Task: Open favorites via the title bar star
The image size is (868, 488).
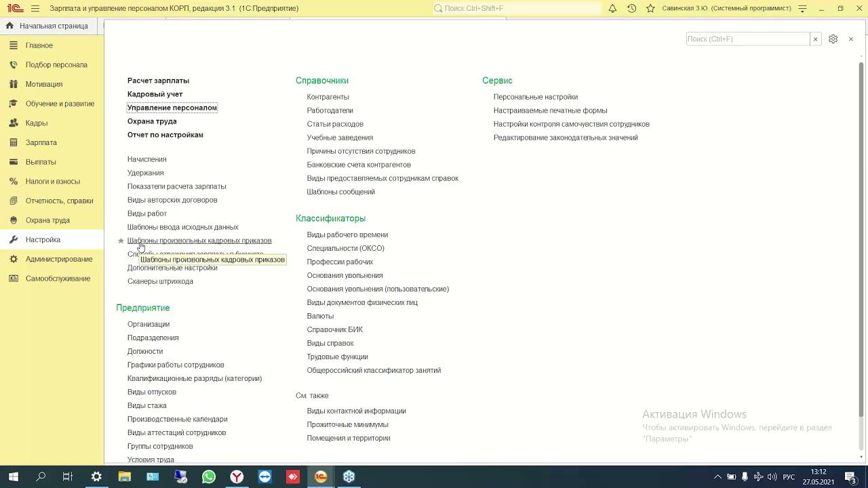Action: (650, 8)
